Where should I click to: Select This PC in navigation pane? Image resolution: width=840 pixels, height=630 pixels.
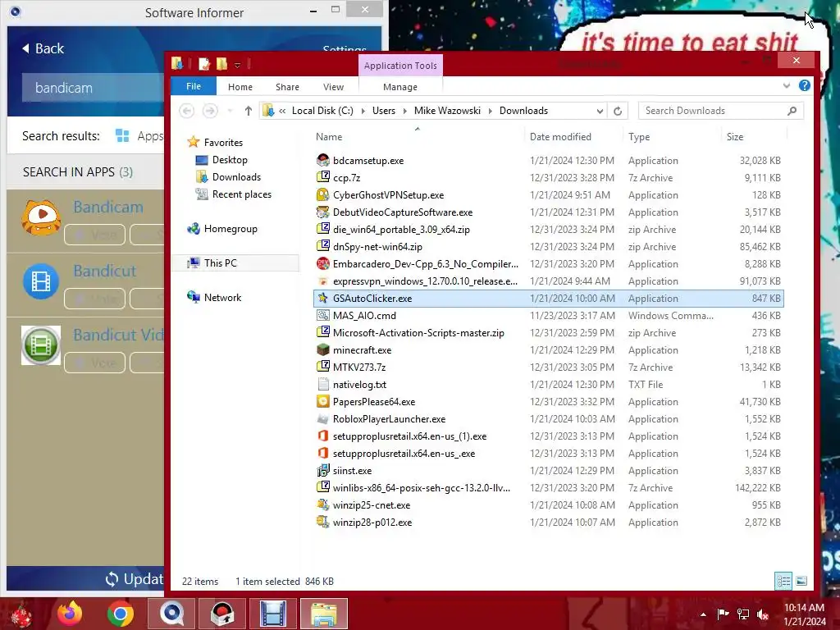point(220,263)
